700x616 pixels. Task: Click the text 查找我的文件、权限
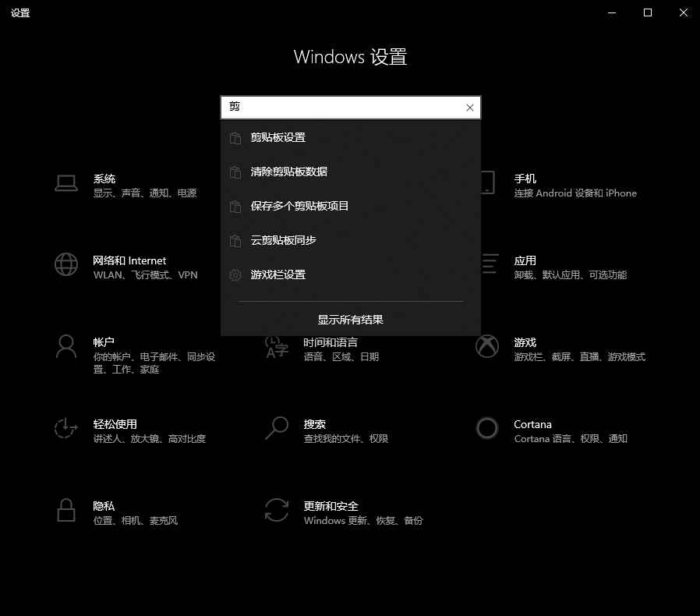click(346, 439)
